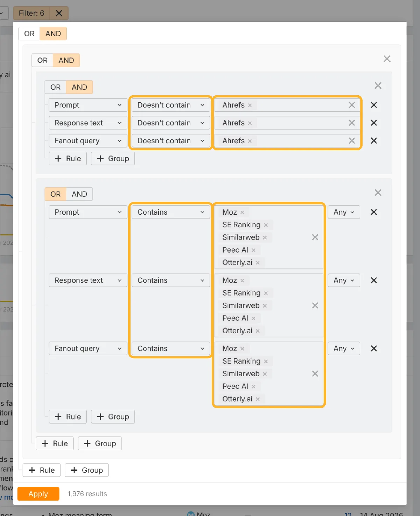Select AND in the outermost filter logic toggle

[53, 34]
